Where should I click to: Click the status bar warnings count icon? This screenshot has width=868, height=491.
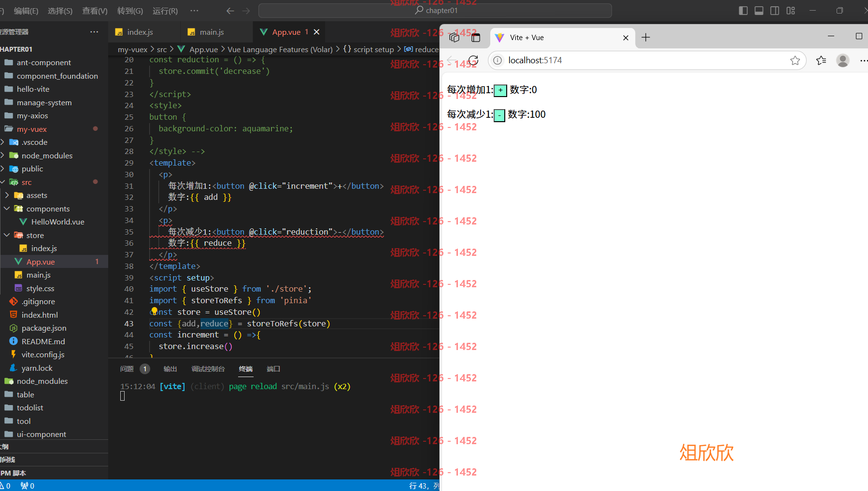coord(5,486)
